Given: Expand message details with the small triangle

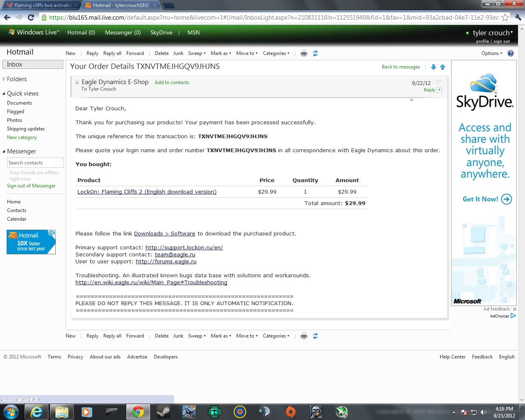Looking at the screenshot, I should [411, 100].
